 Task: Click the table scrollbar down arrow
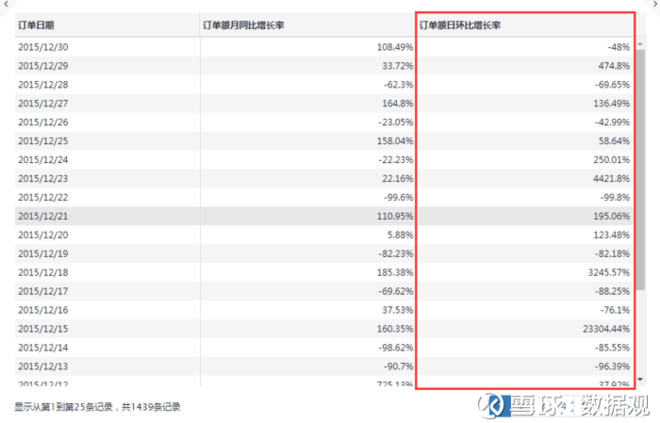(640, 379)
